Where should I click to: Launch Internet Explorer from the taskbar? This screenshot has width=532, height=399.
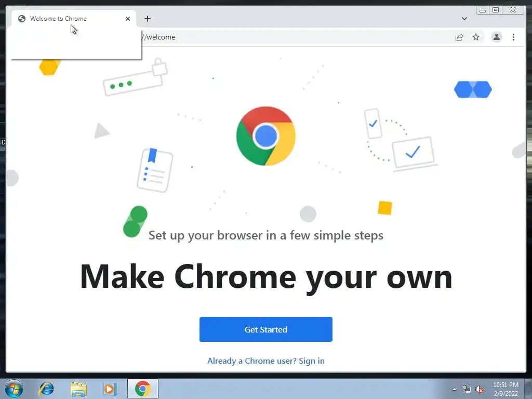pos(46,389)
